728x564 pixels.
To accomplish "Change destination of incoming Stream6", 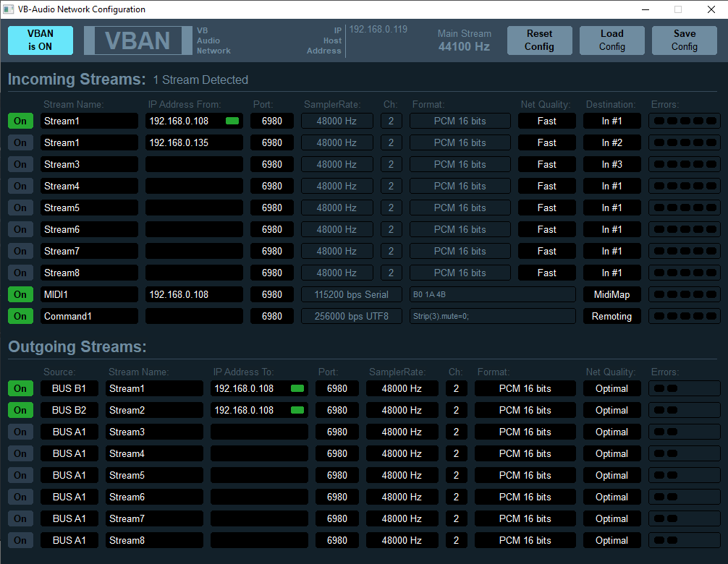I will (x=612, y=230).
